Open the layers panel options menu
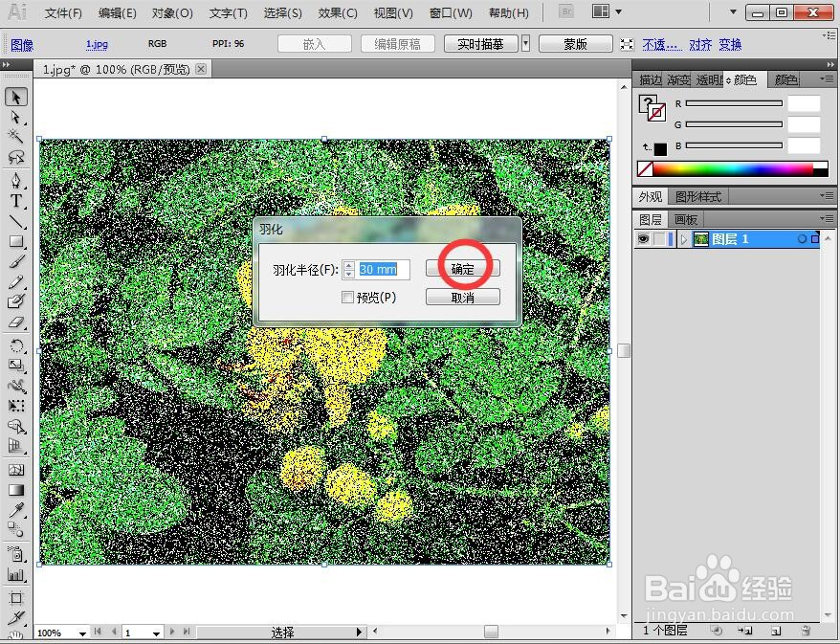The width and height of the screenshot is (840, 644). (828, 218)
